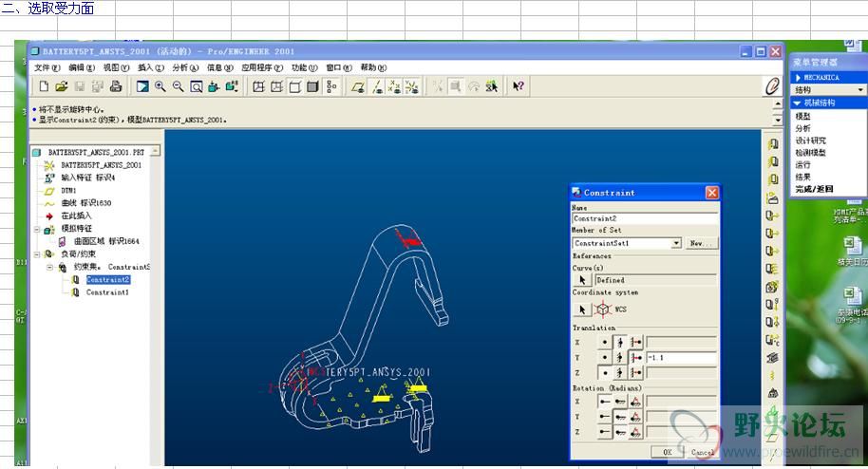Toggle datum axes display icon
This screenshot has width=868, height=469.
pos(376,86)
